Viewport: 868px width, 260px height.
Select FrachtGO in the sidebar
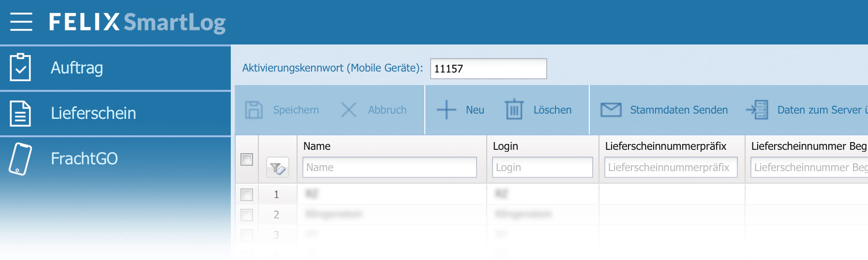point(84,159)
